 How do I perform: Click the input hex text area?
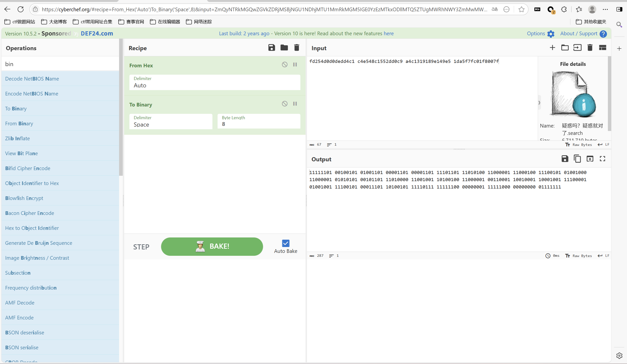pos(422,98)
